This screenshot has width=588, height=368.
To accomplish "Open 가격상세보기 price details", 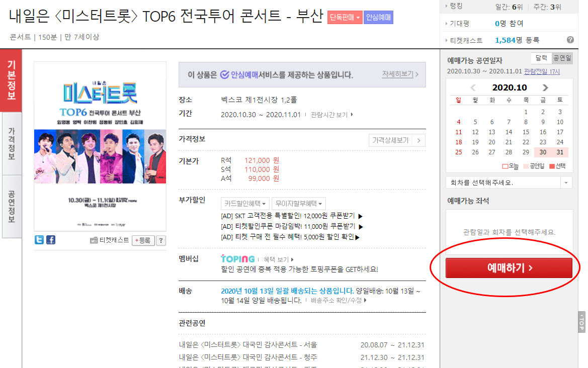I will [397, 140].
